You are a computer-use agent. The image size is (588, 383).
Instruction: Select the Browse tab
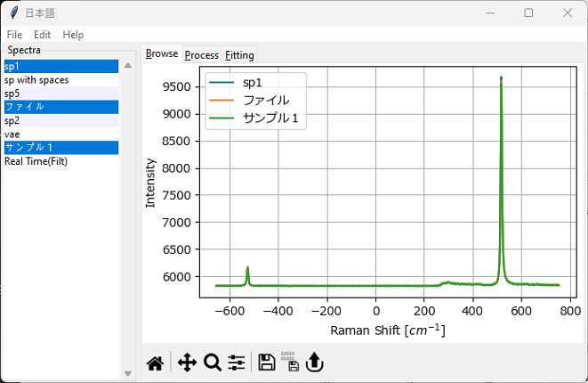(162, 54)
